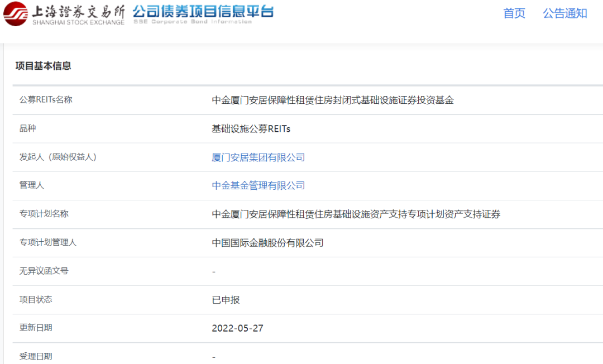Select the 发起人（原始权益人）label
Image resolution: width=603 pixels, height=364 pixels.
click(x=58, y=157)
